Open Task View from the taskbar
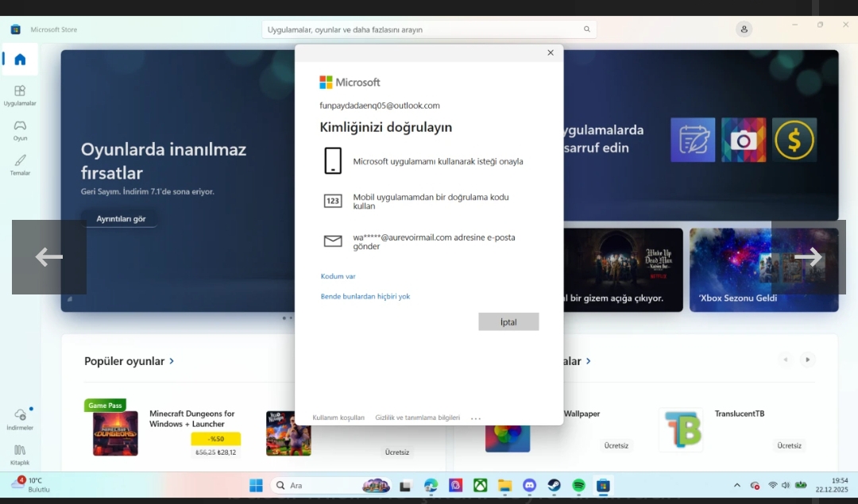858x504 pixels. coord(405,486)
